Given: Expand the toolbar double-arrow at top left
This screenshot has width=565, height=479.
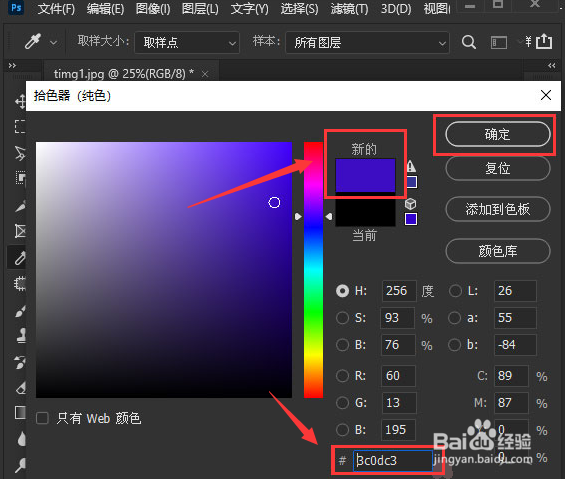Looking at the screenshot, I should coord(12,66).
